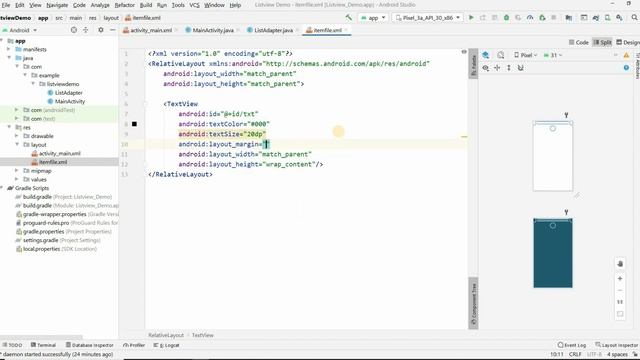Click the Make Project hammer icon
Image resolution: width=640 pixels, height=360 pixels.
pos(349,18)
